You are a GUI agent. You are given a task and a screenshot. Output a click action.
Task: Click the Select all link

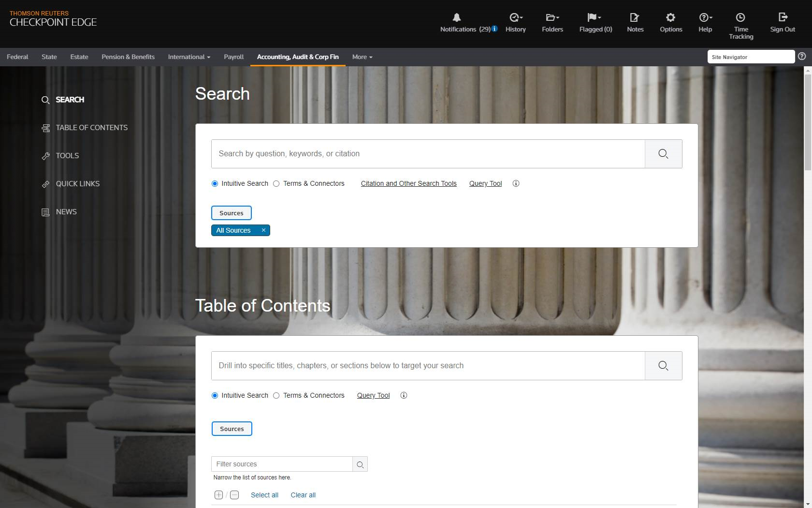[264, 495]
